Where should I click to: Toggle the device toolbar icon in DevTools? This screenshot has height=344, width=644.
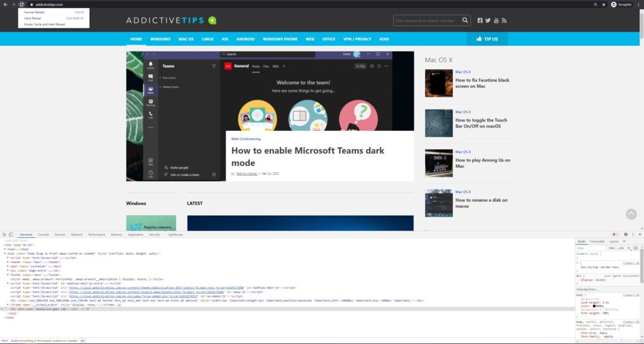pos(11,235)
